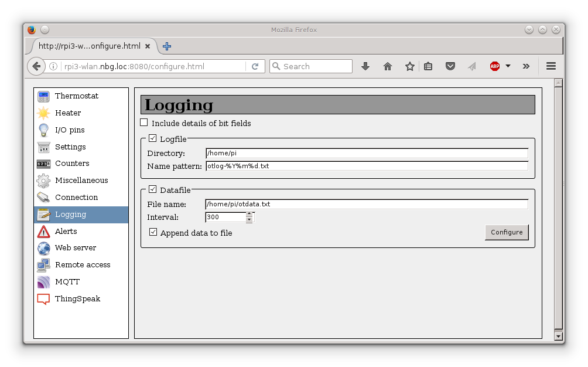Click the I/O pins lightbulb icon
Screen dimensions: 588x367
(x=43, y=130)
